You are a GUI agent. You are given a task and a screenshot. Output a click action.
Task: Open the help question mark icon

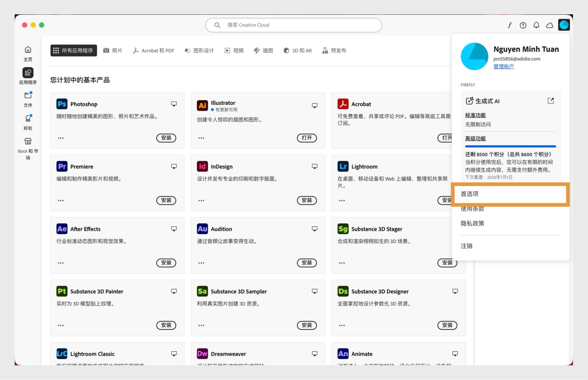click(523, 25)
